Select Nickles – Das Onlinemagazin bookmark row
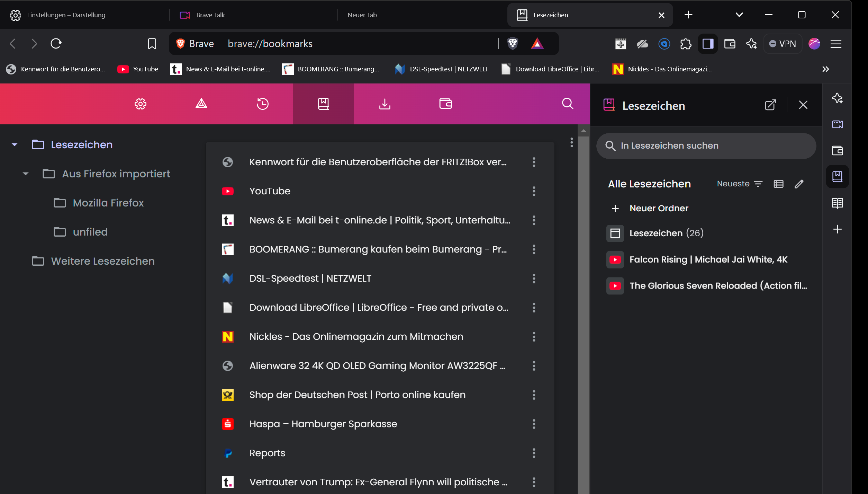868x494 pixels. (x=380, y=337)
